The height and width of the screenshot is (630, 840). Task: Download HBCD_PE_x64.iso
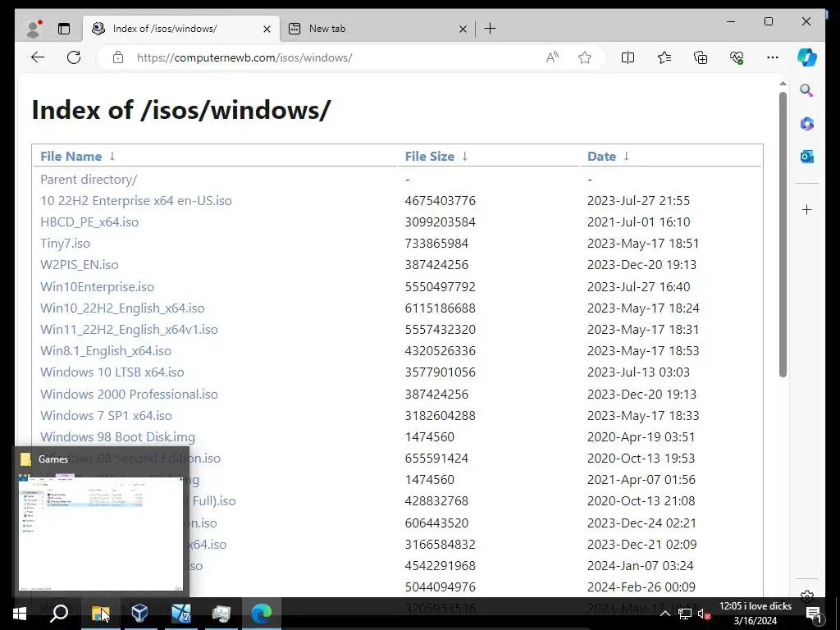click(x=89, y=222)
